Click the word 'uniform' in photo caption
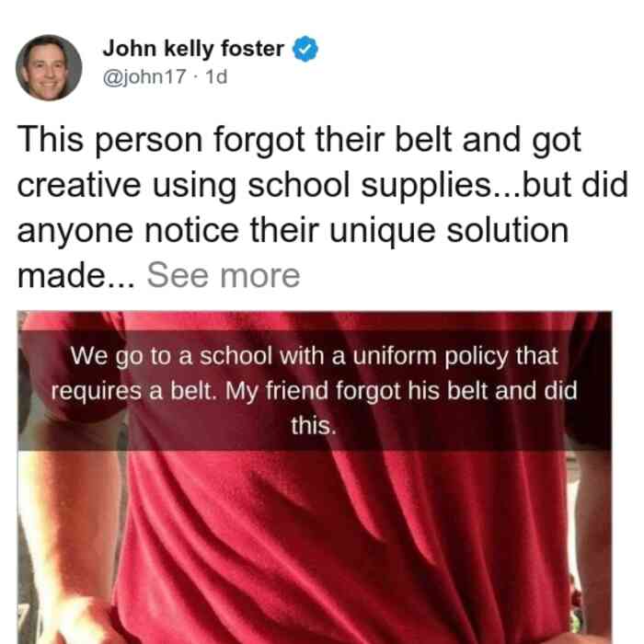644x644 pixels. 395,356
